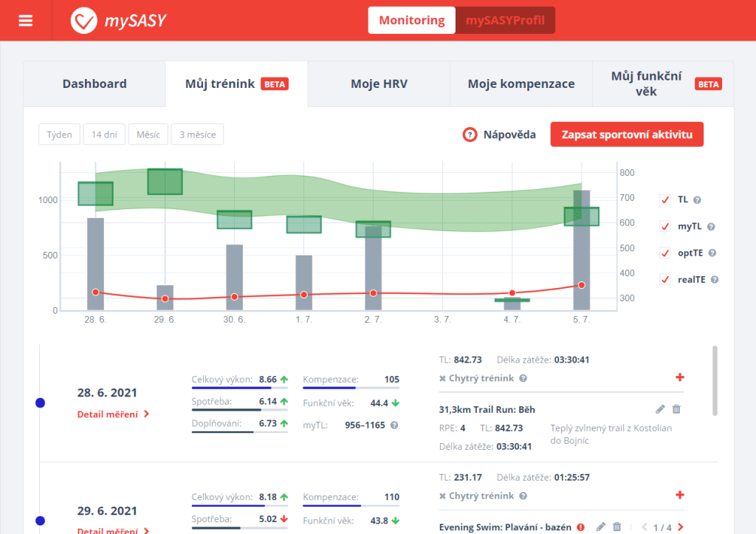This screenshot has width=756, height=534.
Task: Switch to mySASYProfil view
Action: [x=505, y=21]
